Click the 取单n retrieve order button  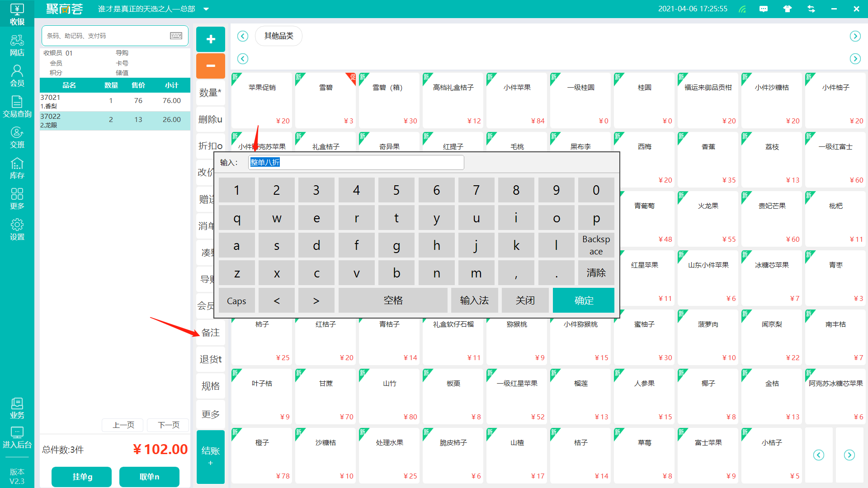click(149, 477)
